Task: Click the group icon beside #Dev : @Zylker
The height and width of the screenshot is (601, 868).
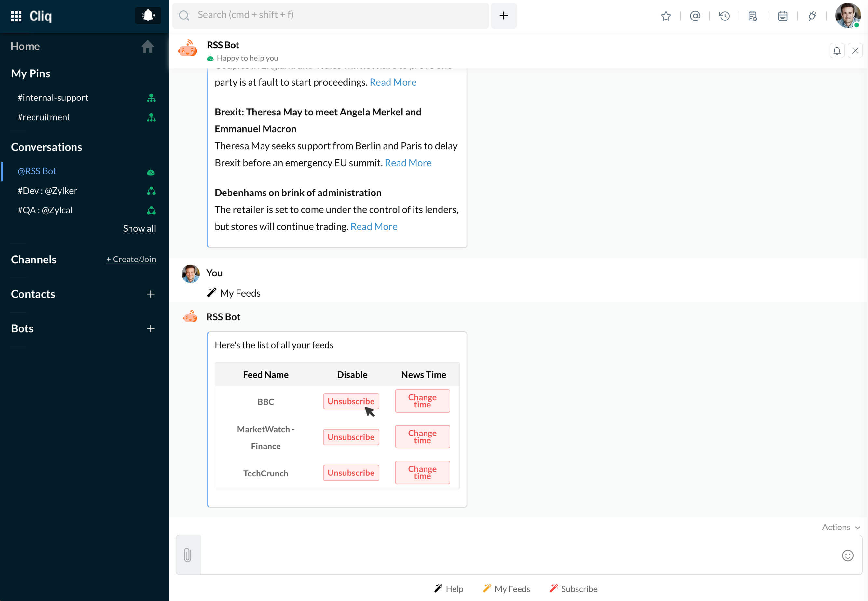Action: point(151,191)
